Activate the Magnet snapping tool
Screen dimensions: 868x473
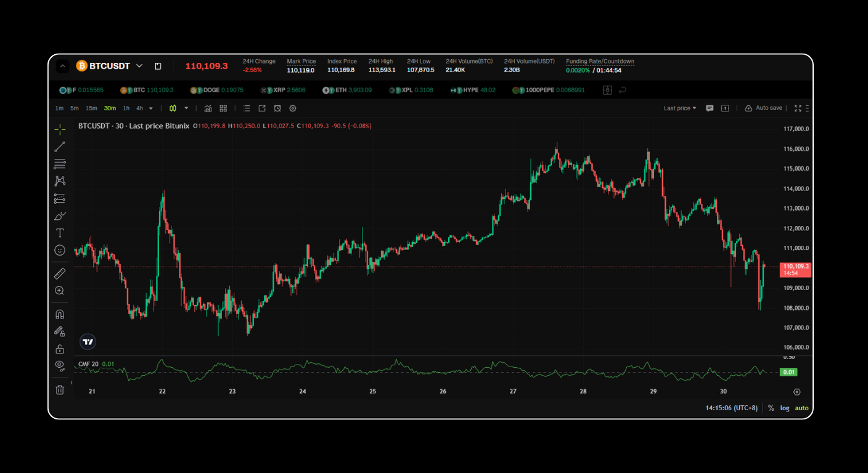(x=60, y=313)
